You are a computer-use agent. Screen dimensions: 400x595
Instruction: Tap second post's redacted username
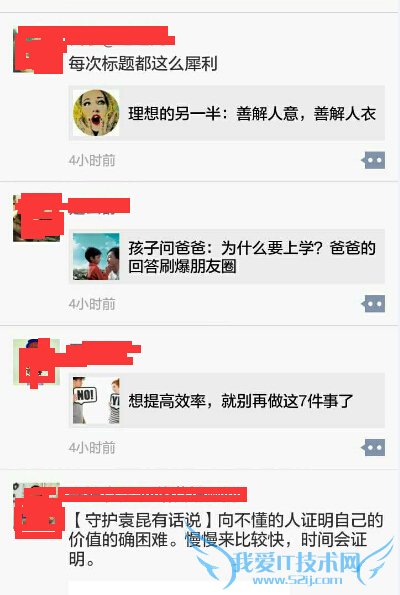tap(99, 205)
